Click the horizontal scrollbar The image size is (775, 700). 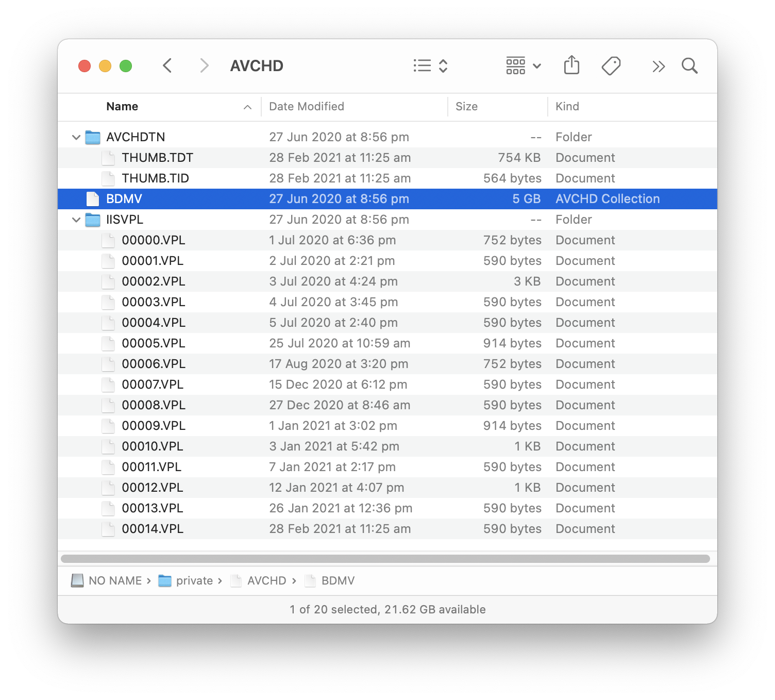[x=385, y=559]
